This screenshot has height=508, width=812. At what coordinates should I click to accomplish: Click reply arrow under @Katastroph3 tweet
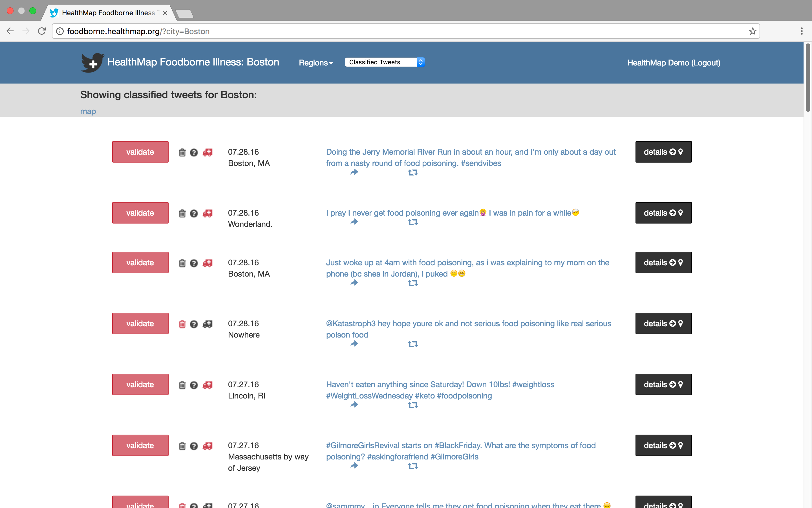coord(354,344)
